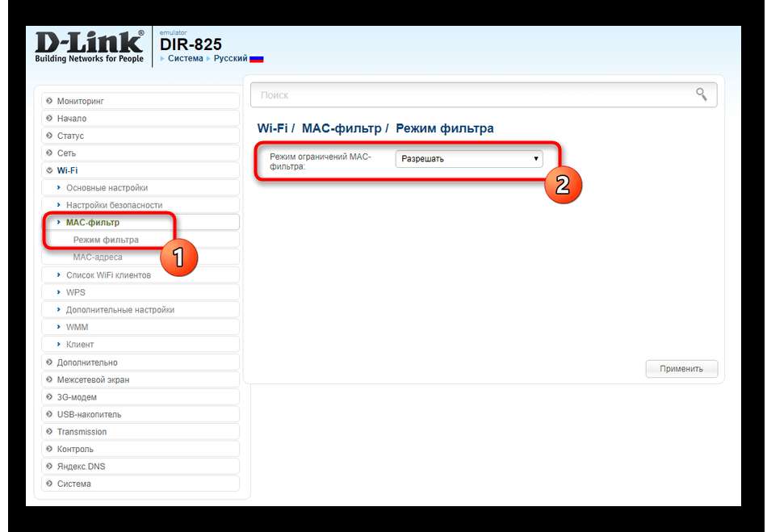Open Настройки безопасности under Wi-Fi

coord(140,205)
